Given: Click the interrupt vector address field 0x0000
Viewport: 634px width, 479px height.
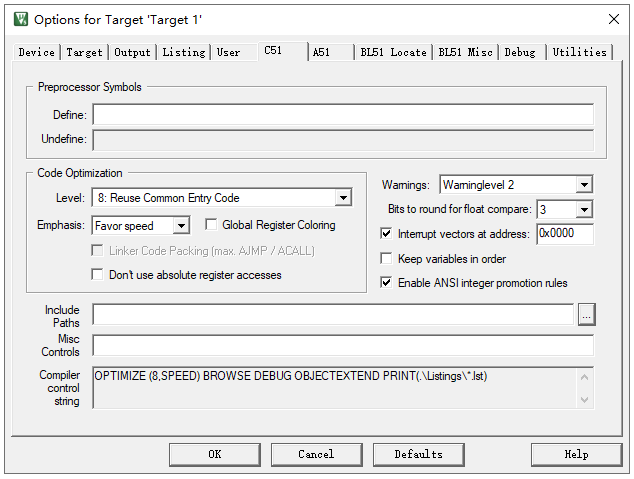Looking at the screenshot, I should tap(565, 234).
